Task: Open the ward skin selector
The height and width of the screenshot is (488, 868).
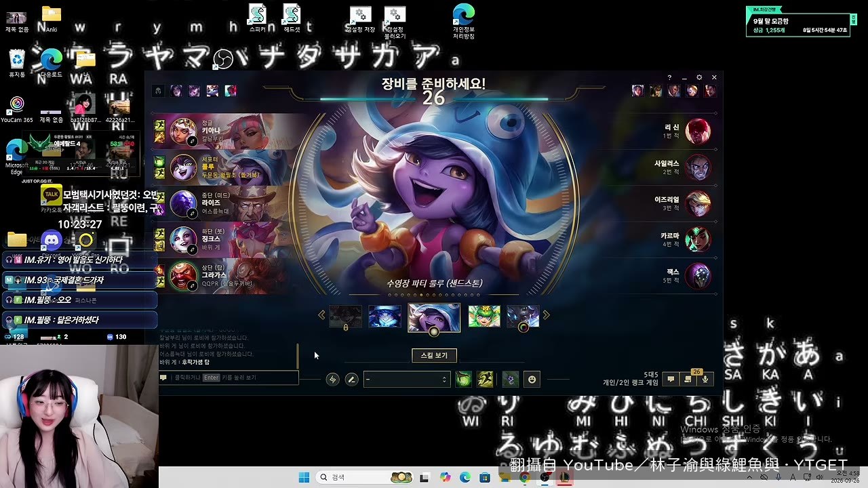Action: point(510,380)
